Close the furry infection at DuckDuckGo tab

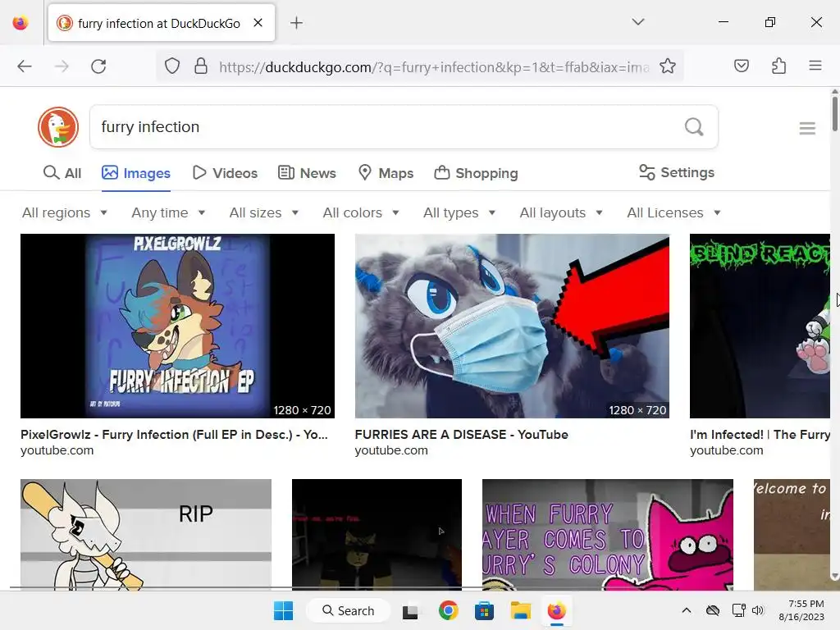click(x=258, y=22)
